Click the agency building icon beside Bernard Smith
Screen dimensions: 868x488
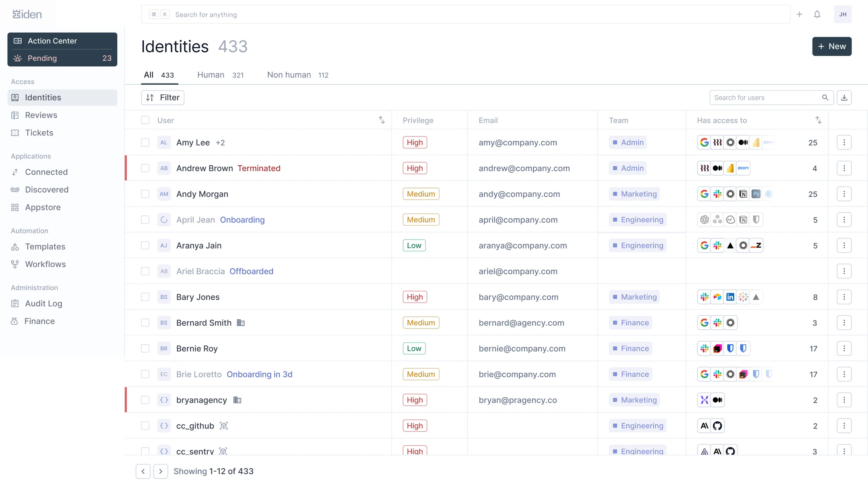(x=241, y=323)
